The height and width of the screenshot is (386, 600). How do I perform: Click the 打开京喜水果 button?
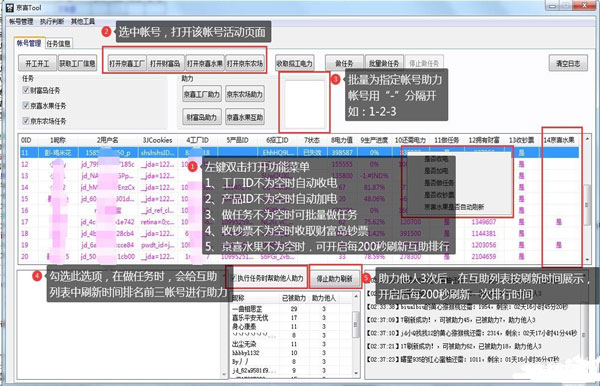point(205,64)
